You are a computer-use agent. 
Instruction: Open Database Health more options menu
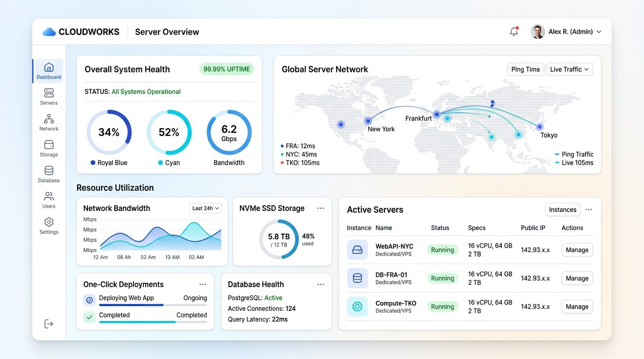[321, 284]
